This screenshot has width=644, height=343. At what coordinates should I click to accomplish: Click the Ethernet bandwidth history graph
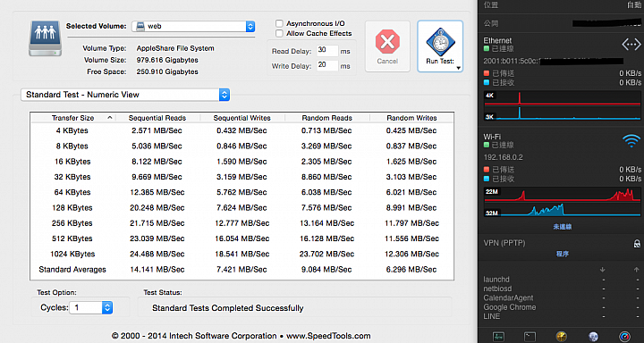[x=563, y=106]
